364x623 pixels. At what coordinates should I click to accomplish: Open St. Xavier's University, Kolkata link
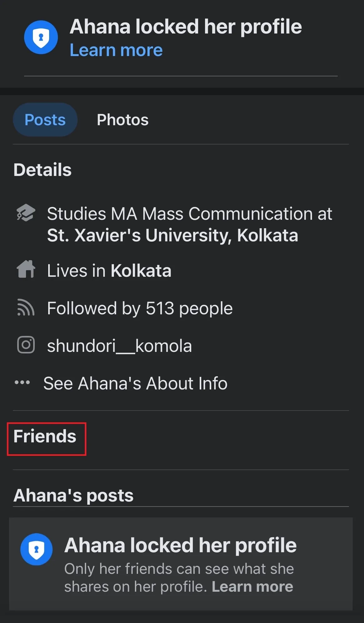[x=172, y=235]
